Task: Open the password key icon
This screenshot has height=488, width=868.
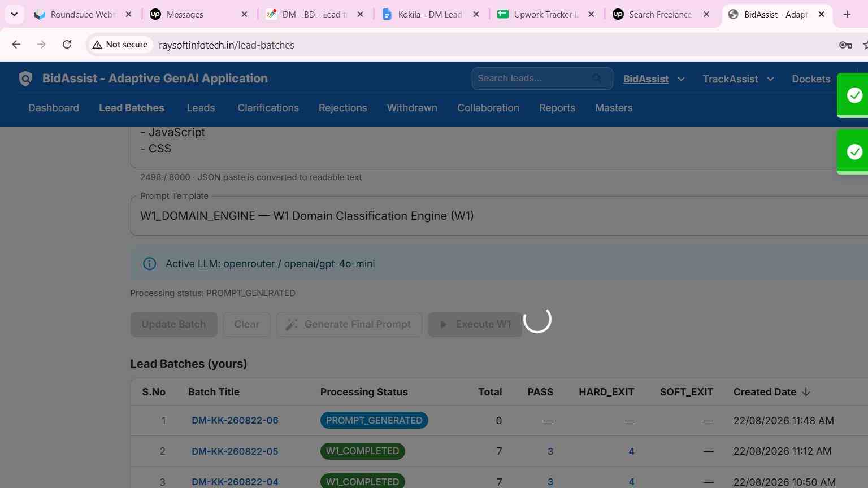Action: [845, 45]
